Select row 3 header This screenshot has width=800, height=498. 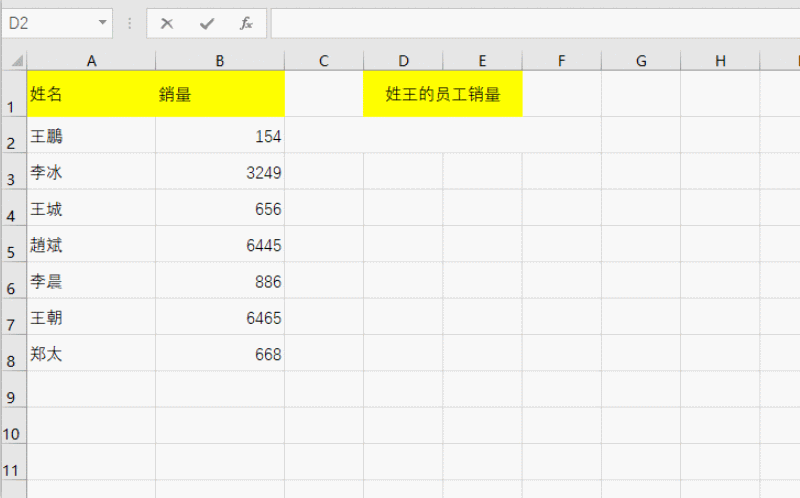13,171
